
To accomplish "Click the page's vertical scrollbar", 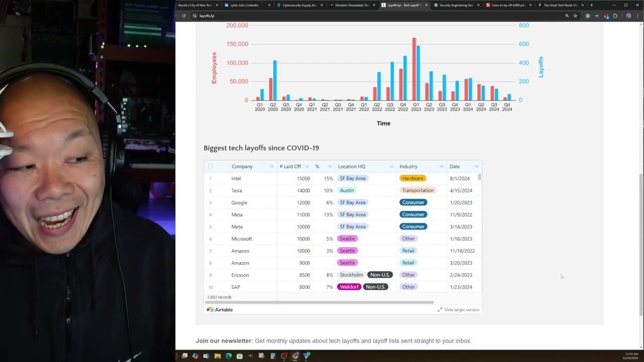I will click(641, 245).
